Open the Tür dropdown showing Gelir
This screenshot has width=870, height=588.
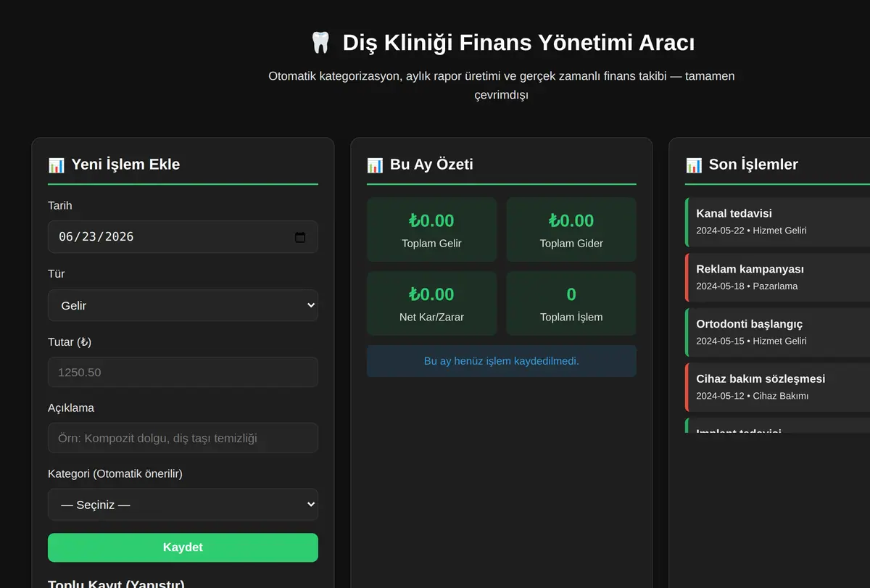[x=183, y=305]
